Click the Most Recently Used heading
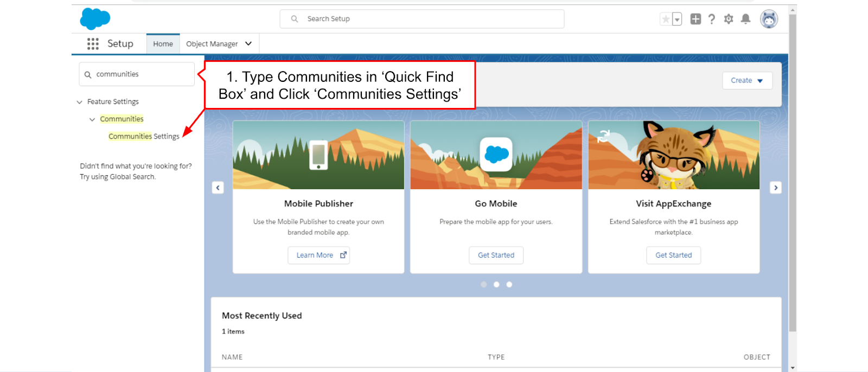Image resolution: width=868 pixels, height=372 pixels. [261, 316]
